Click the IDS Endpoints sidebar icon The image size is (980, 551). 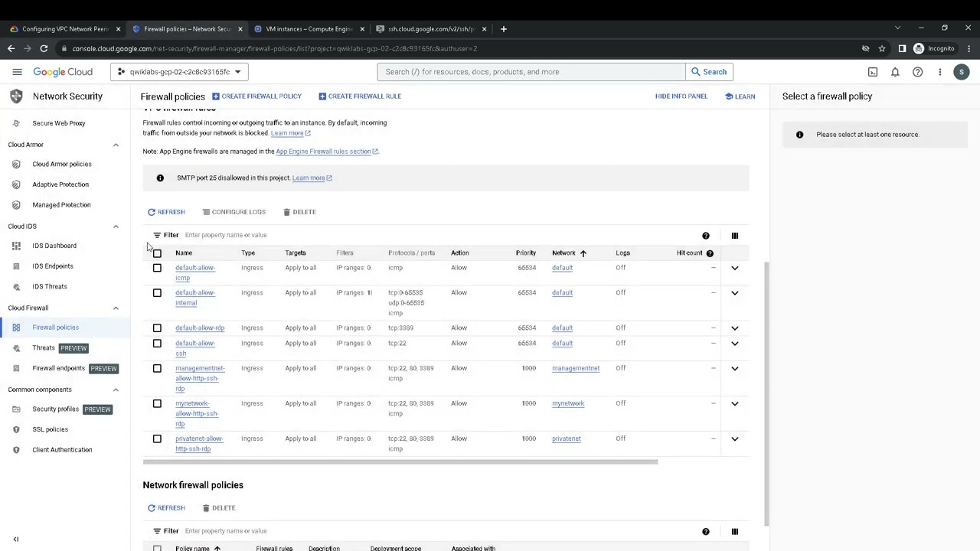pyautogui.click(x=16, y=266)
